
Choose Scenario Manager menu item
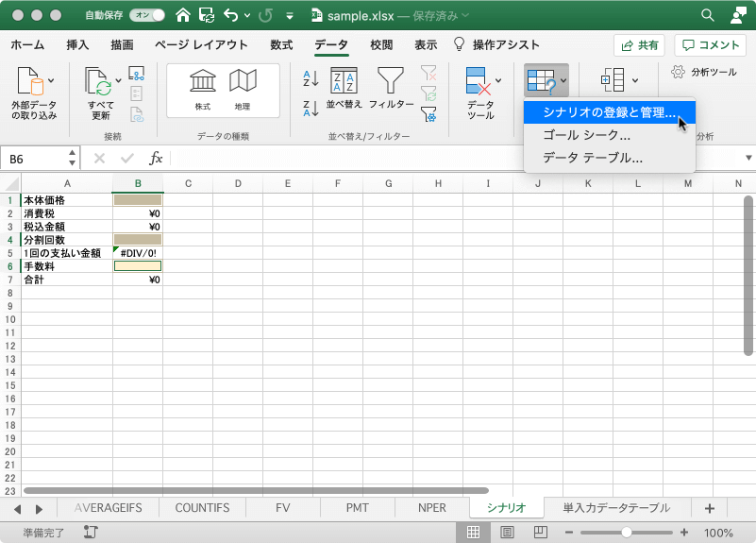click(610, 112)
